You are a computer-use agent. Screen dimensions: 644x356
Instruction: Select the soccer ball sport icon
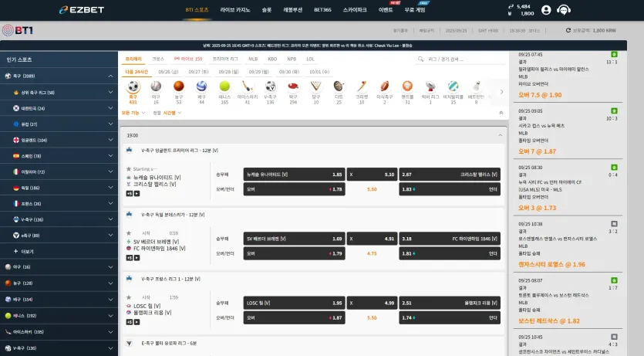[x=133, y=86]
